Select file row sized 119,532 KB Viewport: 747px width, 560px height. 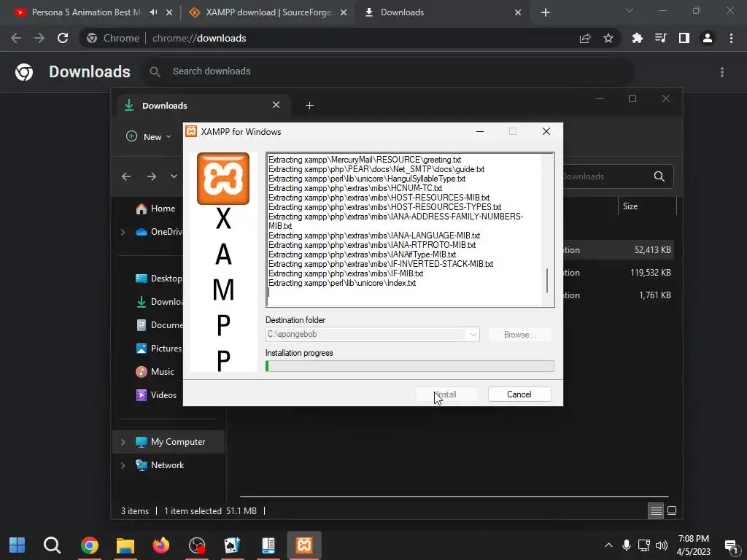point(619,273)
